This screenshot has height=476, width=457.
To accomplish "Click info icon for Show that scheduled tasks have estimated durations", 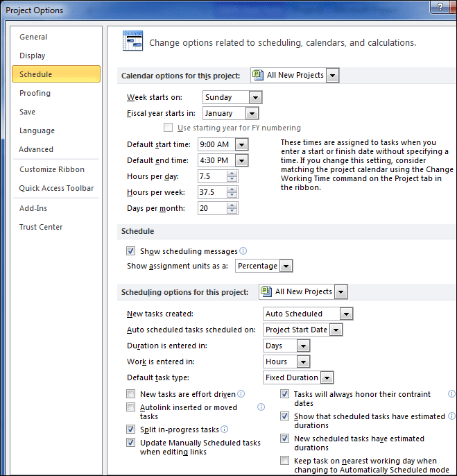I will pos(452,416).
